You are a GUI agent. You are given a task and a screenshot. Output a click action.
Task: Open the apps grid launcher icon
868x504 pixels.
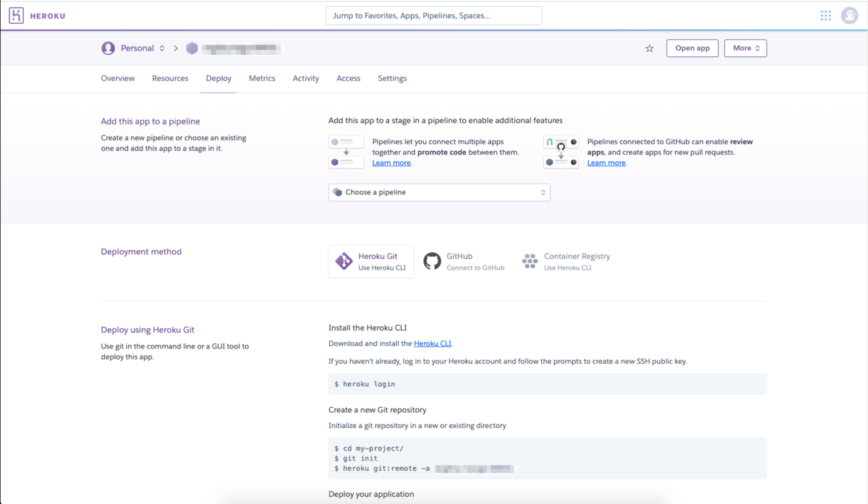825,16
